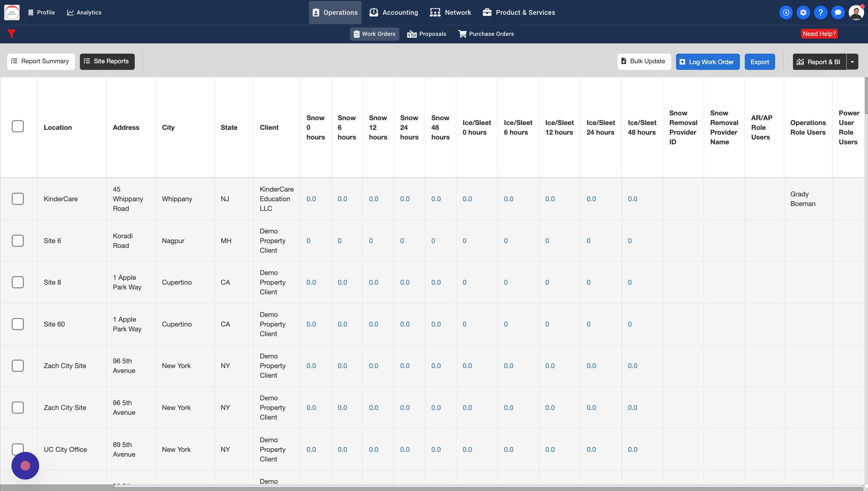Click the Log Work Order button
The height and width of the screenshot is (491, 868).
(x=707, y=62)
